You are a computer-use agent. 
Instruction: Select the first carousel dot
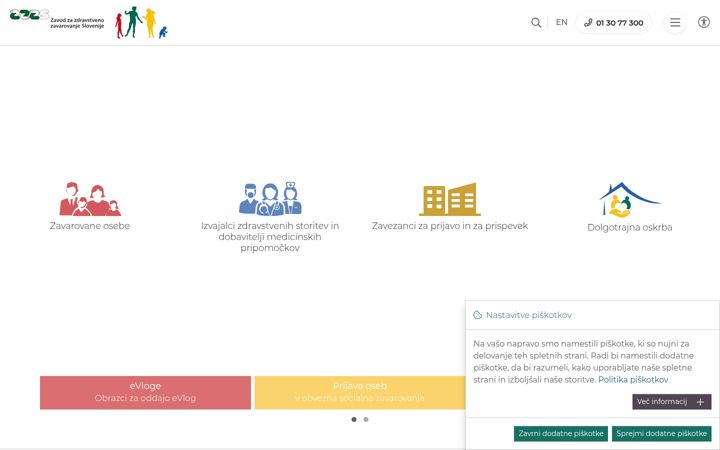pyautogui.click(x=354, y=419)
